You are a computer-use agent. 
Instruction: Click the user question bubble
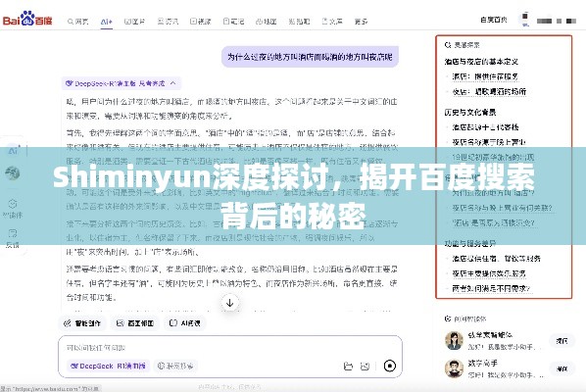pos(310,57)
